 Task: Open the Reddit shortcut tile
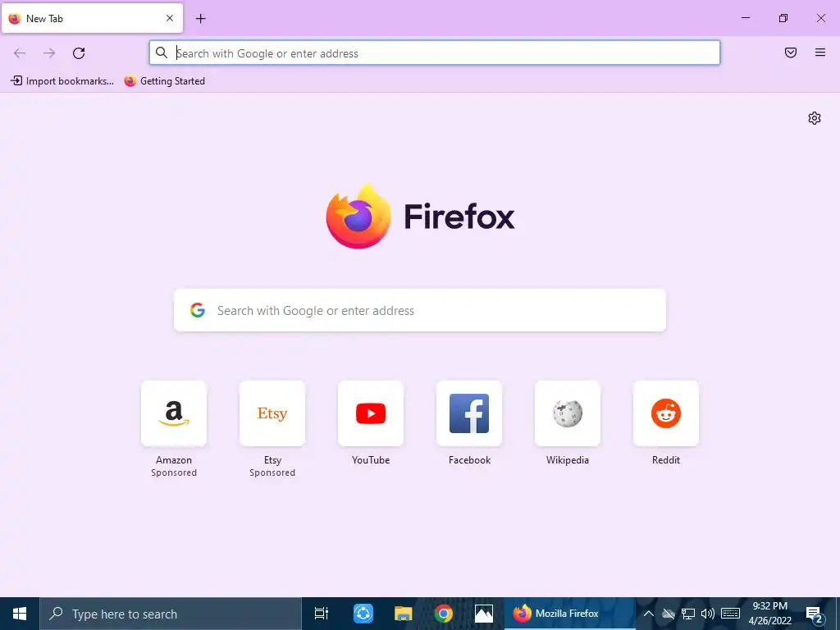click(666, 413)
